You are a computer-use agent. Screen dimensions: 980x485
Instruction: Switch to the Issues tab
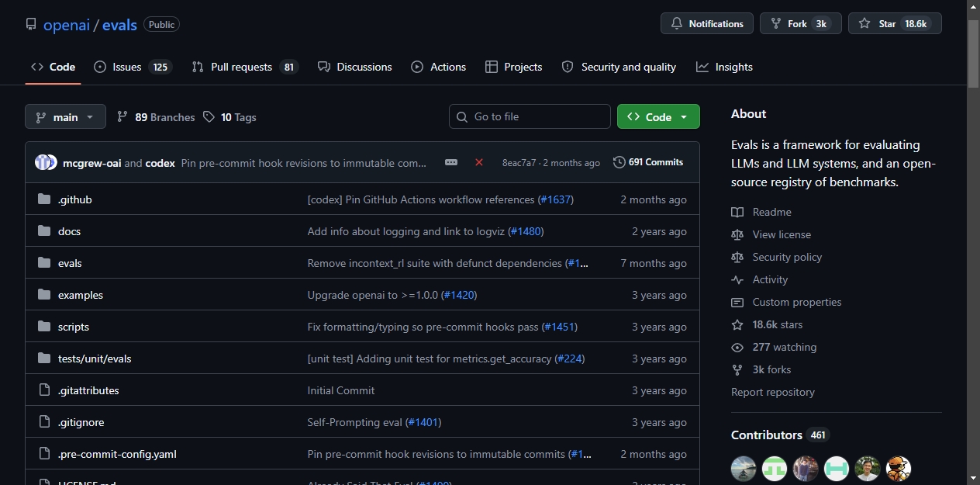(133, 67)
